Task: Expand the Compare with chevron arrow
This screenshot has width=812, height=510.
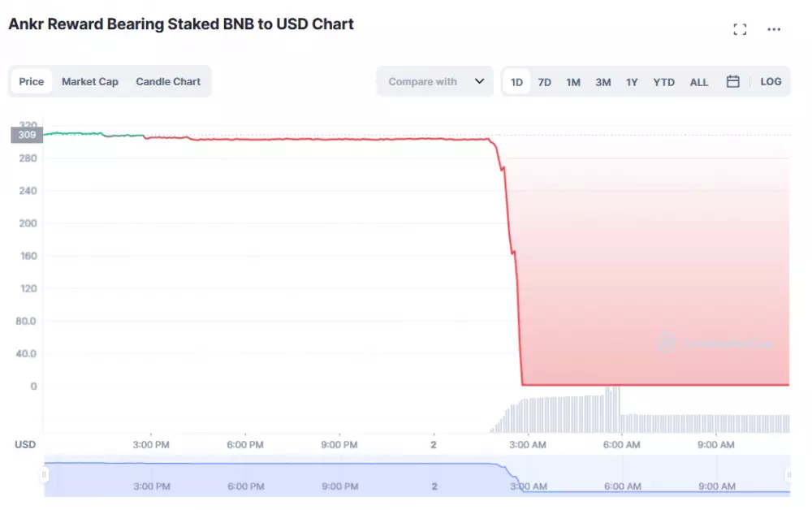Action: tap(479, 81)
